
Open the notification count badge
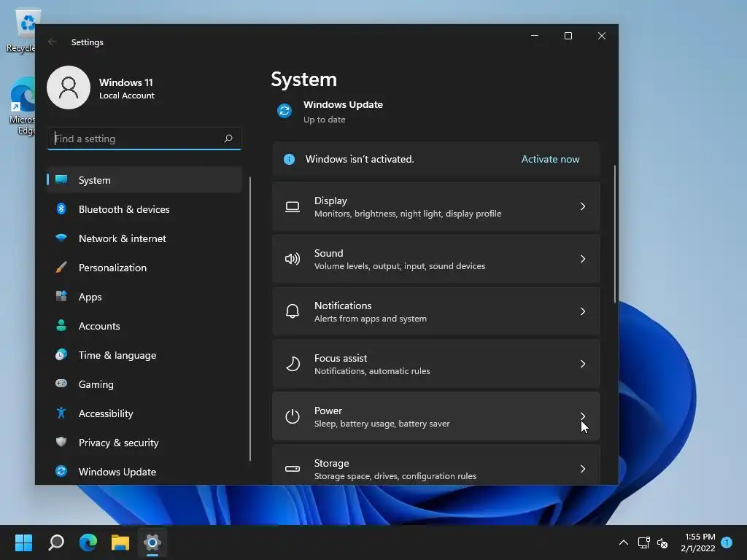pos(727,542)
